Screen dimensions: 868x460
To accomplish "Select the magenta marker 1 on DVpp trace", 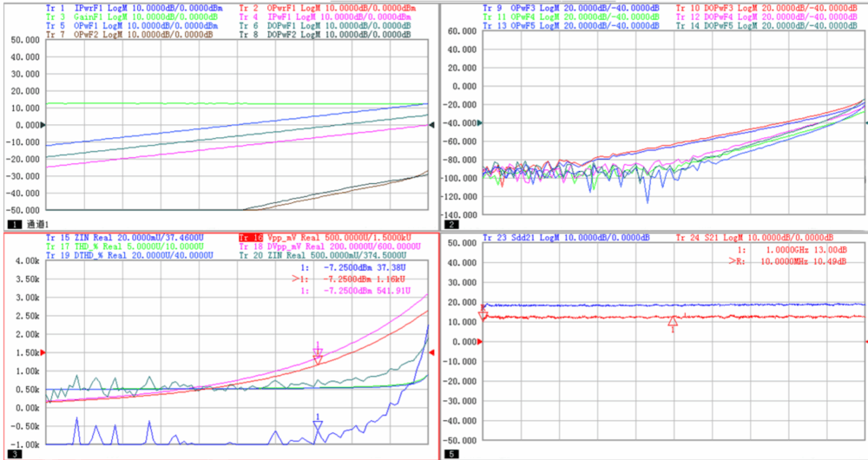I will [318, 351].
